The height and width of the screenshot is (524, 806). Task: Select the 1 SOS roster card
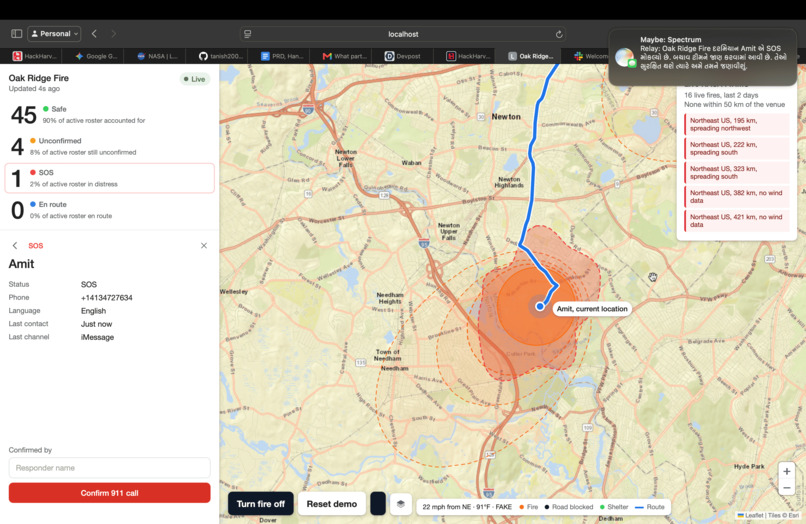[109, 178]
